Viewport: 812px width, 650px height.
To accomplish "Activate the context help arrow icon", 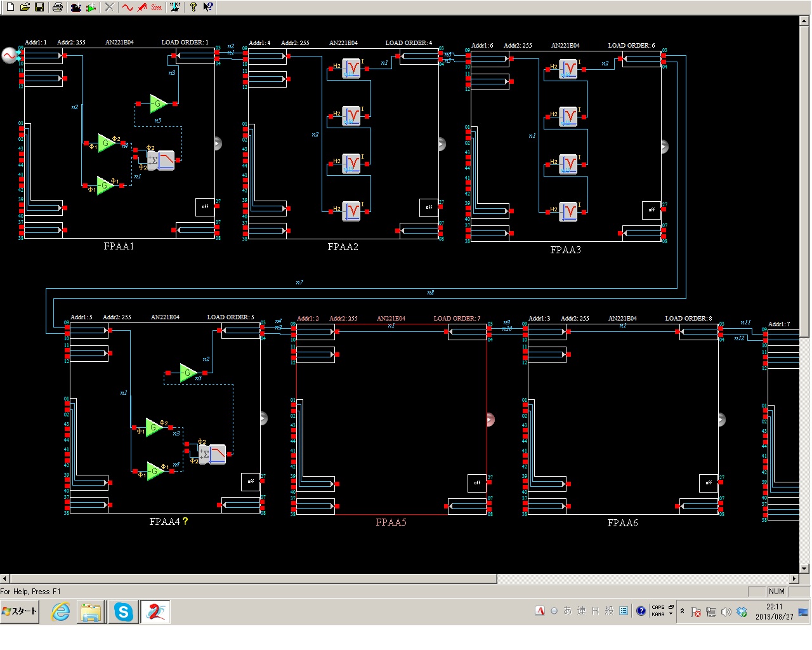I will pyautogui.click(x=208, y=7).
